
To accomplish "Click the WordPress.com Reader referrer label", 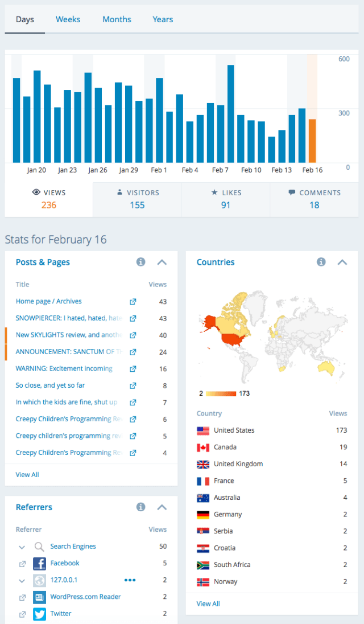I will (85, 597).
